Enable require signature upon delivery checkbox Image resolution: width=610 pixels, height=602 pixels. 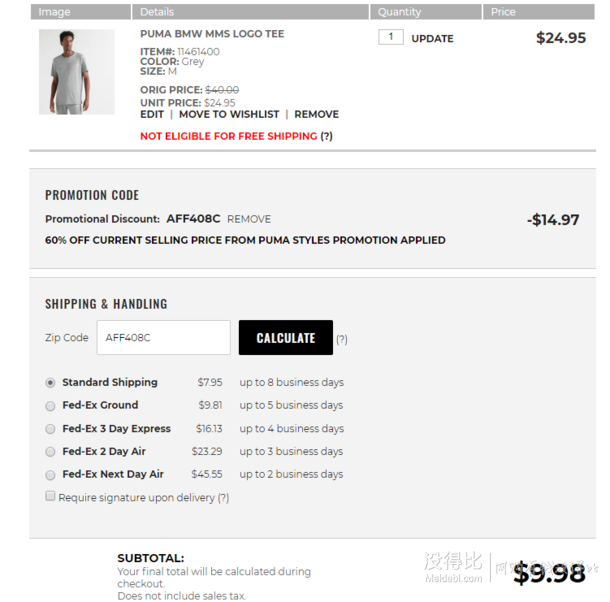click(x=50, y=496)
